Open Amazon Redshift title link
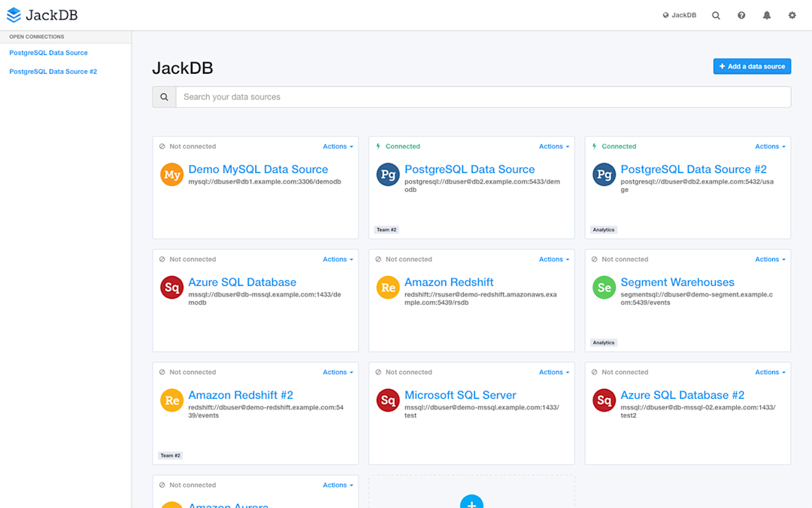Image resolution: width=812 pixels, height=508 pixels. tap(448, 282)
